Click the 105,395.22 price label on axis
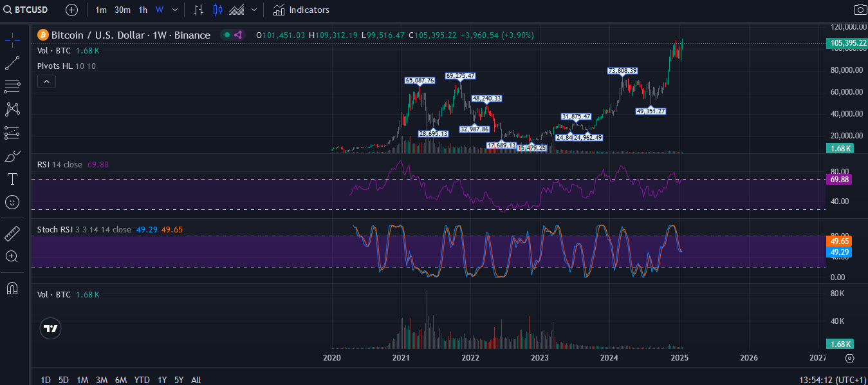868x385 pixels. coord(845,43)
